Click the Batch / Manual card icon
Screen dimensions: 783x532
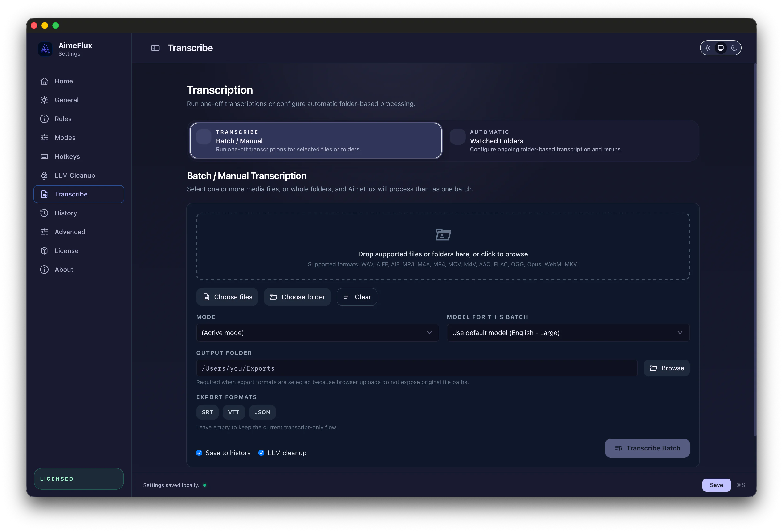point(204,137)
